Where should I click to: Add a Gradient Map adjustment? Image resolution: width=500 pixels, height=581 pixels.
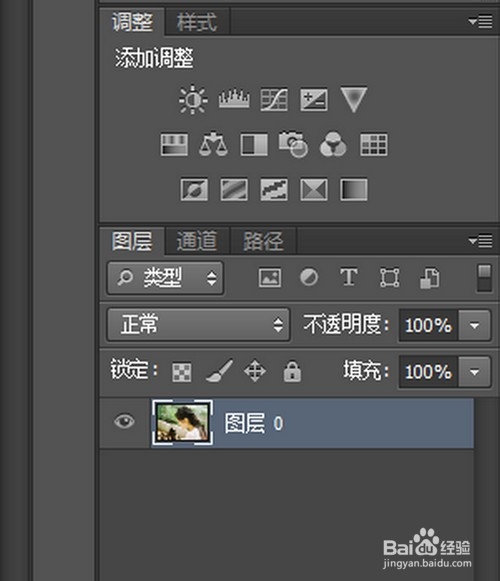tap(354, 189)
